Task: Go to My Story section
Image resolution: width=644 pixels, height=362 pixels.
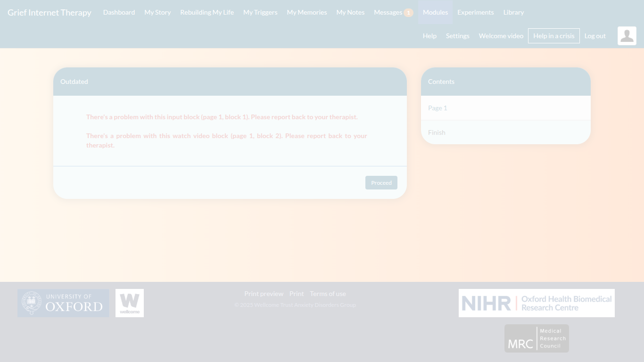Action: pyautogui.click(x=157, y=12)
